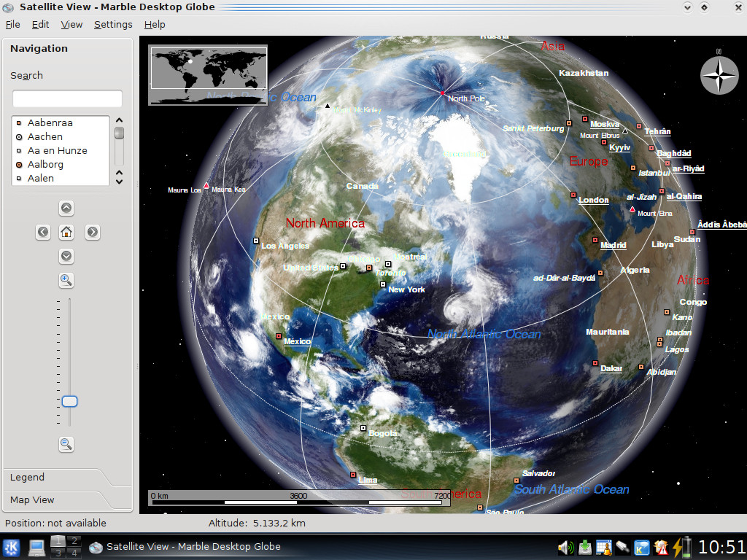Select Aa en Hunze in the list
747x560 pixels.
pos(61,150)
